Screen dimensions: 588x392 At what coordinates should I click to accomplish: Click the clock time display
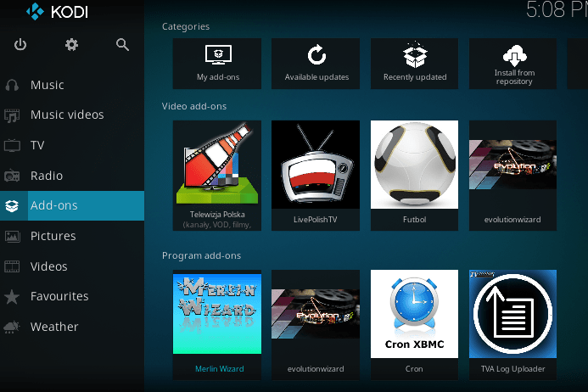(557, 9)
